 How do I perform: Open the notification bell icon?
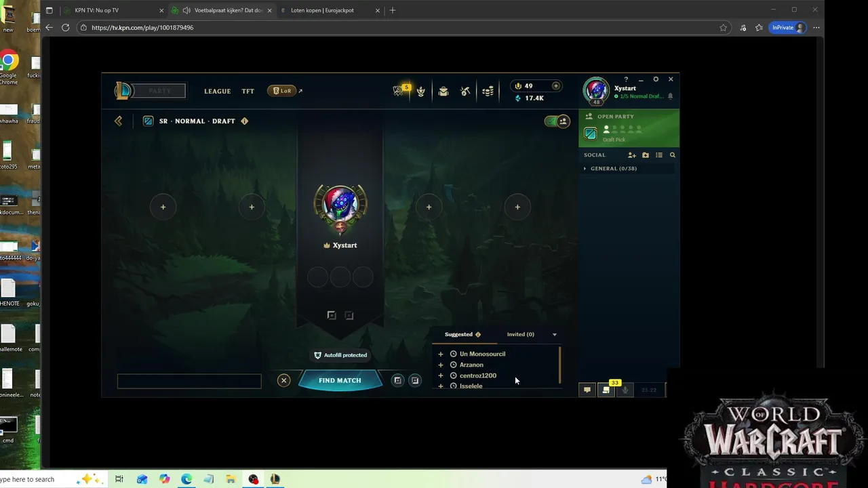point(671,96)
